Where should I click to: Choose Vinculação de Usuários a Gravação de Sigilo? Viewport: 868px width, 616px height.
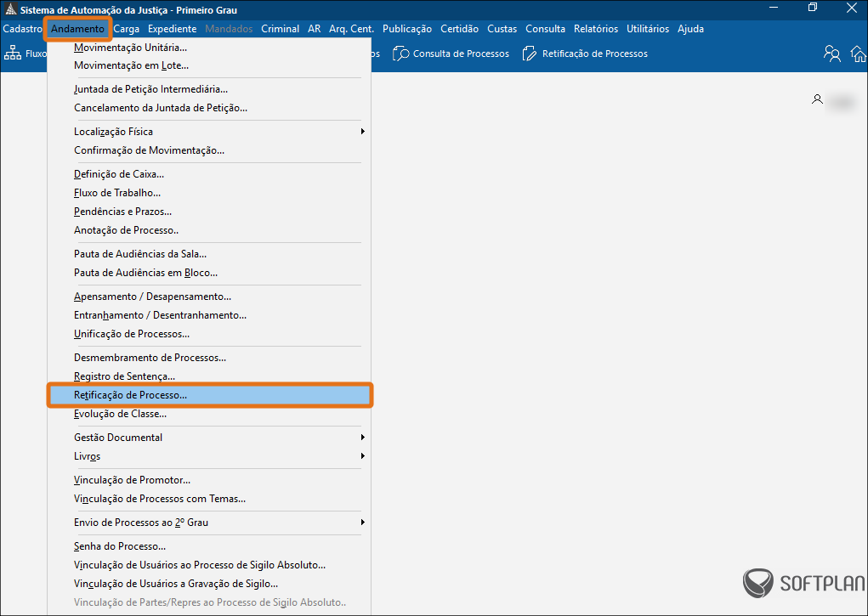[209, 584]
